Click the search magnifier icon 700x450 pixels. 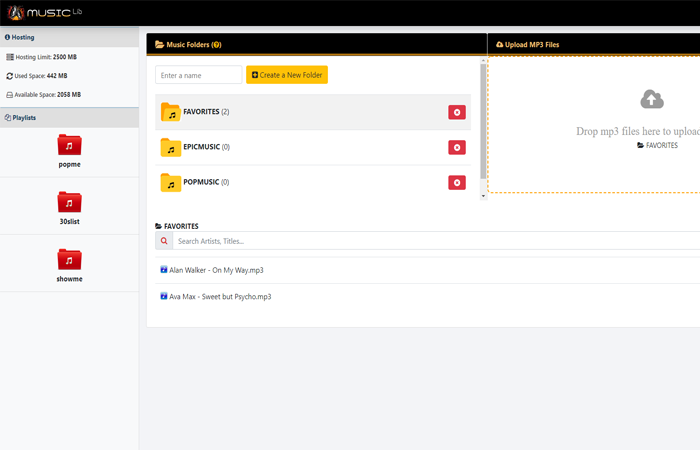[x=164, y=241]
